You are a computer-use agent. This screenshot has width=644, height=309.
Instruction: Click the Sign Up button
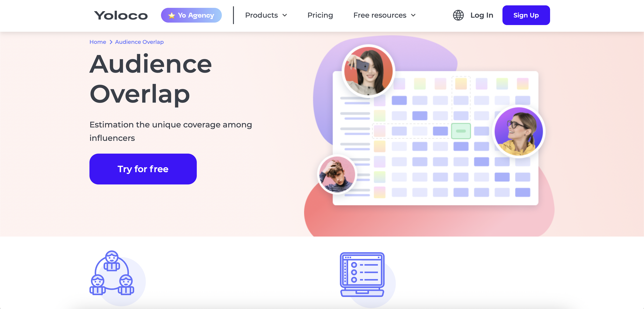(526, 15)
